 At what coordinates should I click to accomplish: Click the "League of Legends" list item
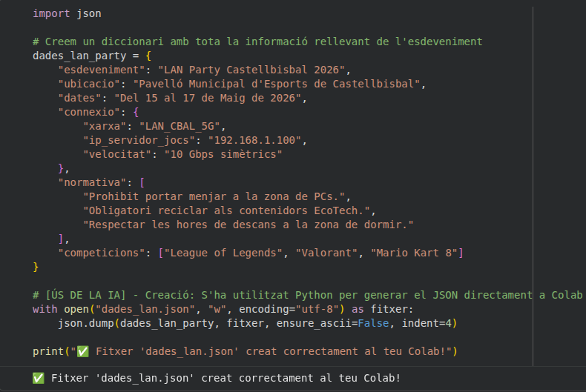(x=223, y=253)
